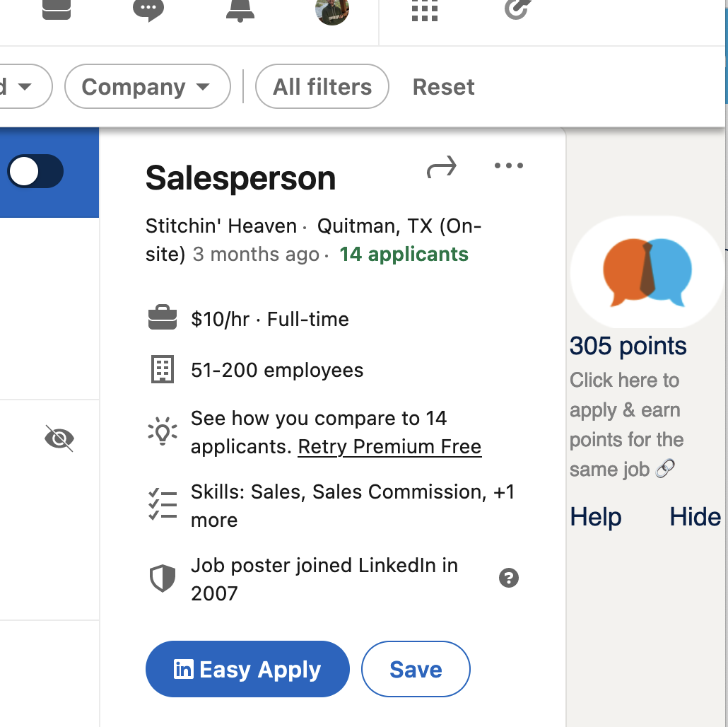The height and width of the screenshot is (727, 728).
Task: Expand the partially visible filter dropdown at left
Action: pos(23,86)
